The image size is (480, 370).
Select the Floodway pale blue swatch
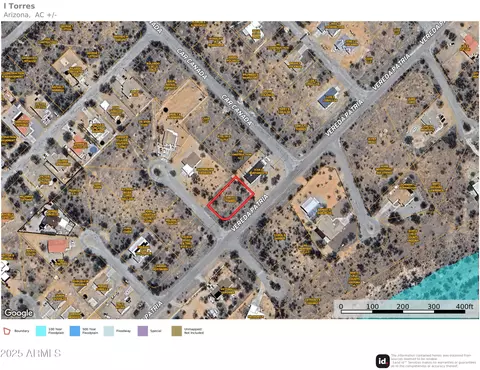(x=109, y=331)
